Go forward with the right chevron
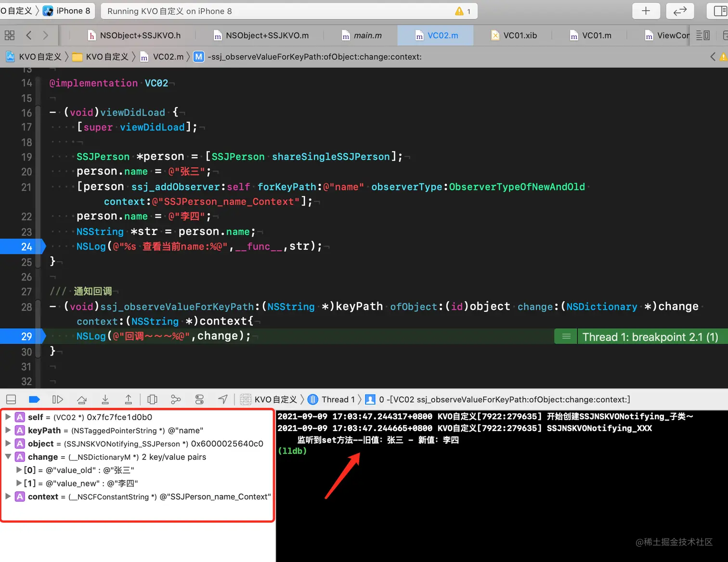Viewport: 728px width, 562px height. pos(45,35)
